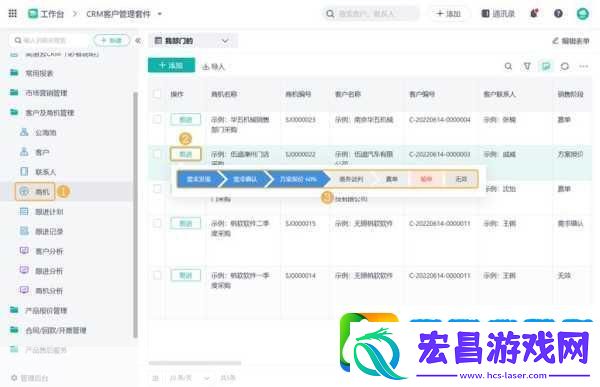Check the row SJ0000014 checkbox

(157, 275)
